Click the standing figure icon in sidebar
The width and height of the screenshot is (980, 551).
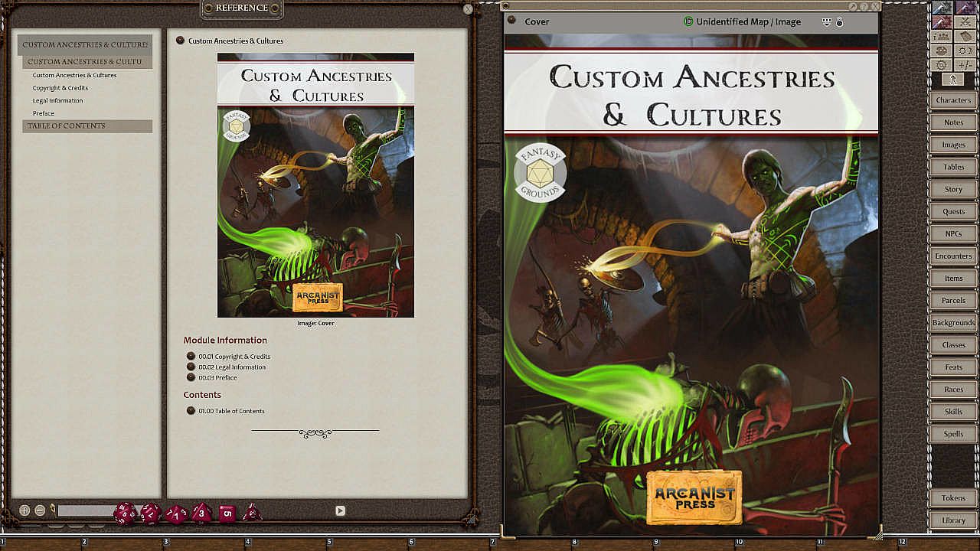tap(953, 79)
